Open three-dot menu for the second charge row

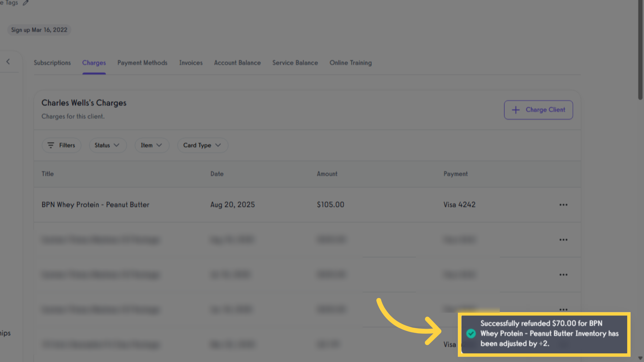pyautogui.click(x=563, y=240)
